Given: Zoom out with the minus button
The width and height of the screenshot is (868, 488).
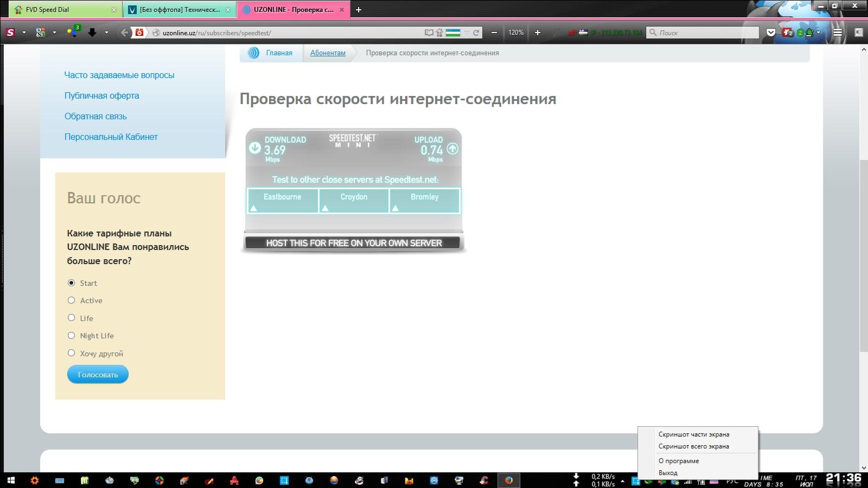Looking at the screenshot, I should pyautogui.click(x=494, y=33).
